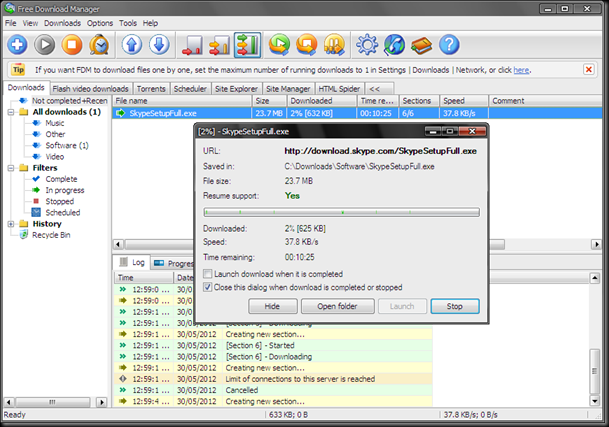
Task: Expand the History tree node
Action: (x=11, y=224)
